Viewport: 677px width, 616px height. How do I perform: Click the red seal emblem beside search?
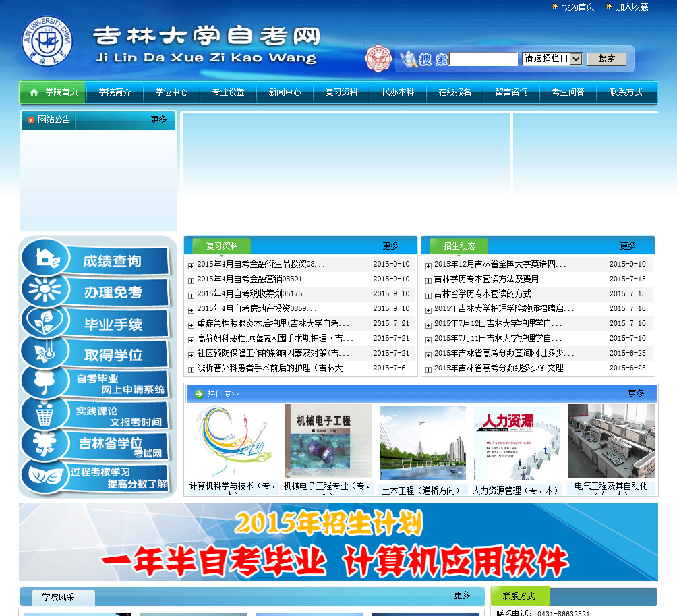pos(378,58)
